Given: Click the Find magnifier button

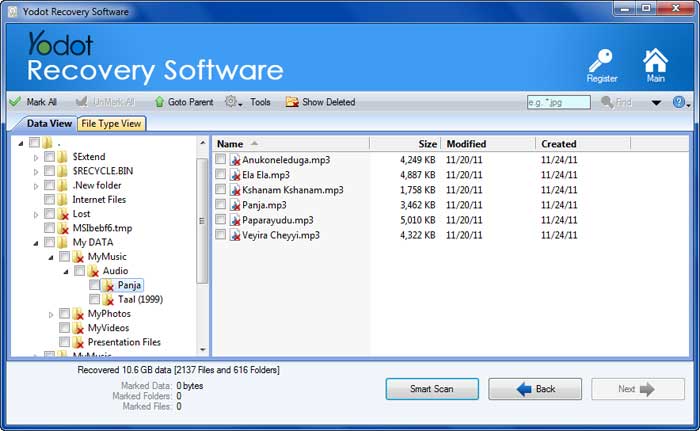Looking at the screenshot, I should [x=616, y=102].
